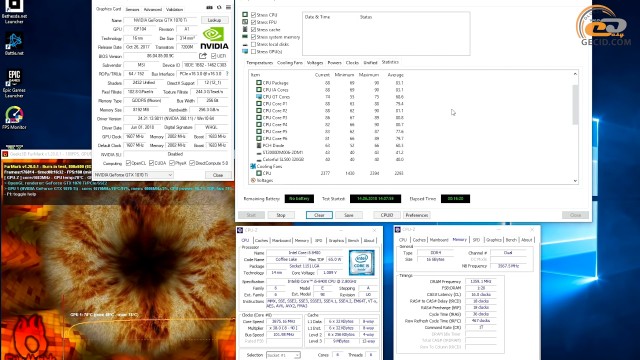Click the CPU-Z Specification field
Screen dimensions: 640x360
[x=322, y=281]
